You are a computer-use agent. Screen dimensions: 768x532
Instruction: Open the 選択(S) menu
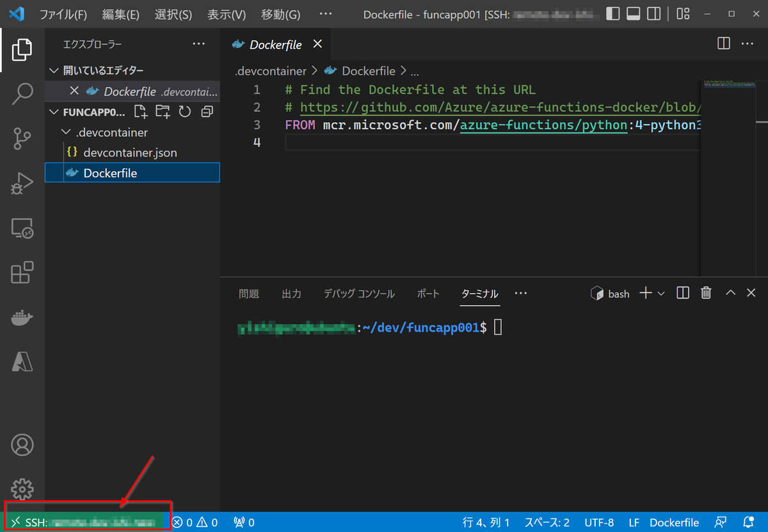tap(173, 13)
